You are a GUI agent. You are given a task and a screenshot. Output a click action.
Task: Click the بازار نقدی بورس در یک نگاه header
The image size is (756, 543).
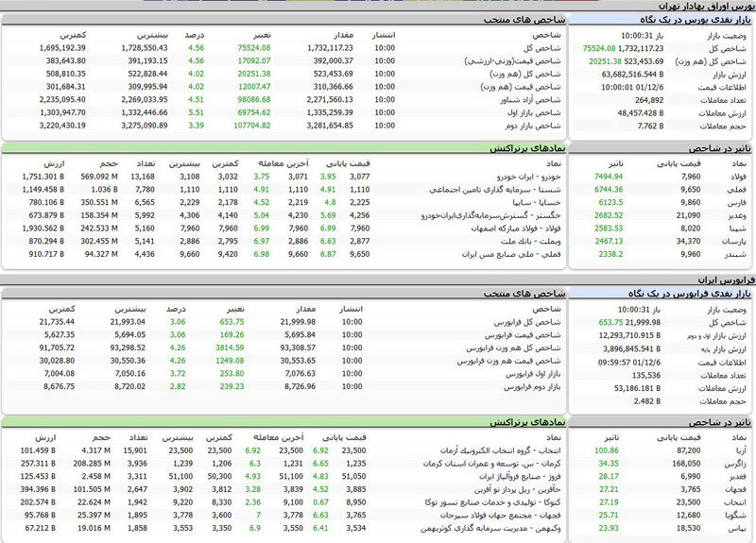696,20
